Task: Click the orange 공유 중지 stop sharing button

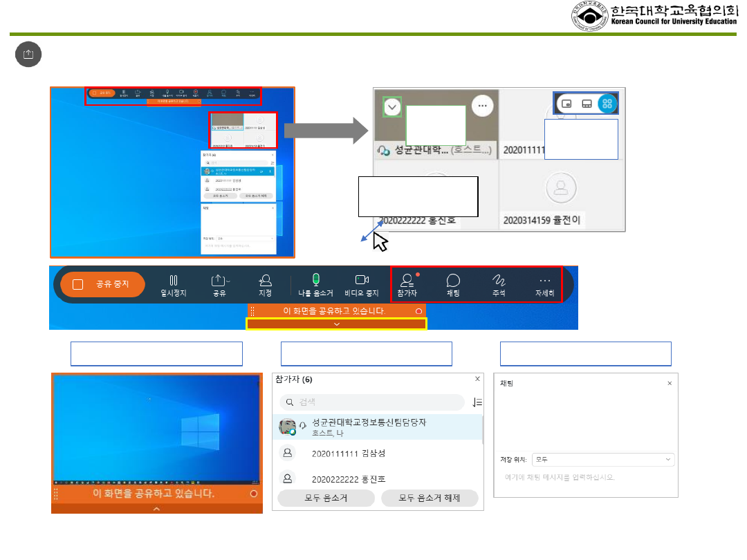Action: [x=103, y=284]
